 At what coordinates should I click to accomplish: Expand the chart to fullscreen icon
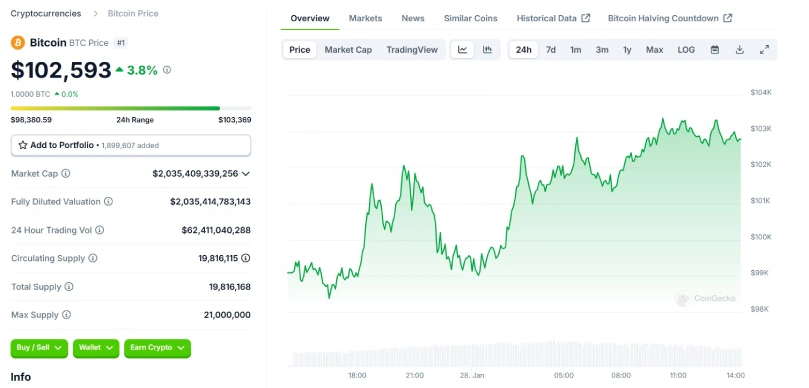point(765,50)
